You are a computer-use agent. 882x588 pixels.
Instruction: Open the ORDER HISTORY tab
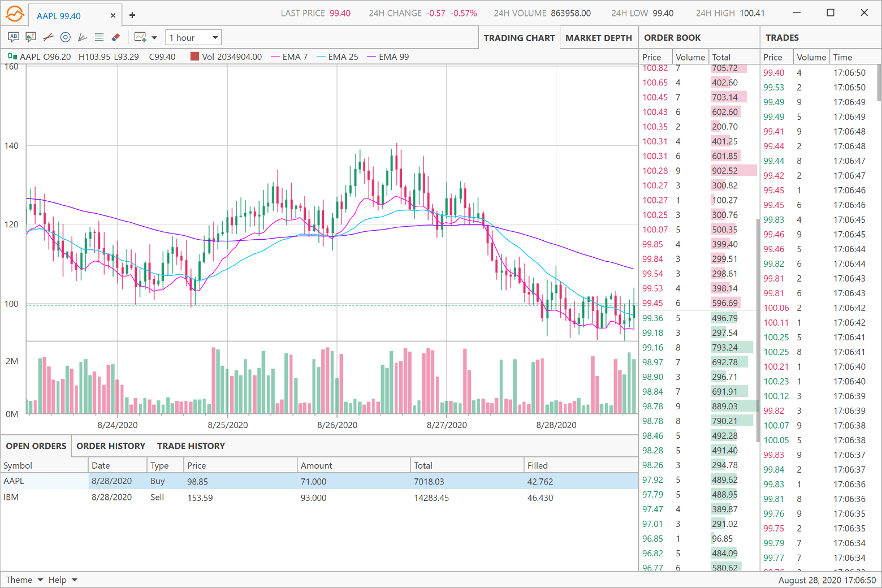(111, 446)
